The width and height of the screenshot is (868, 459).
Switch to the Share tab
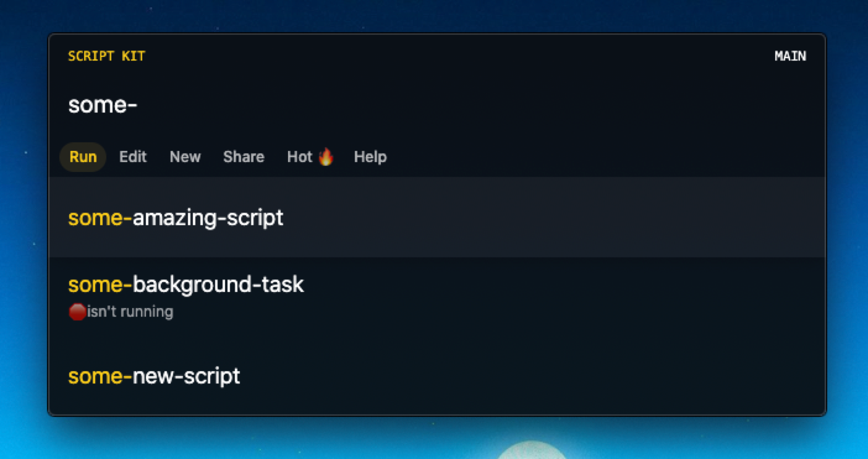click(244, 157)
